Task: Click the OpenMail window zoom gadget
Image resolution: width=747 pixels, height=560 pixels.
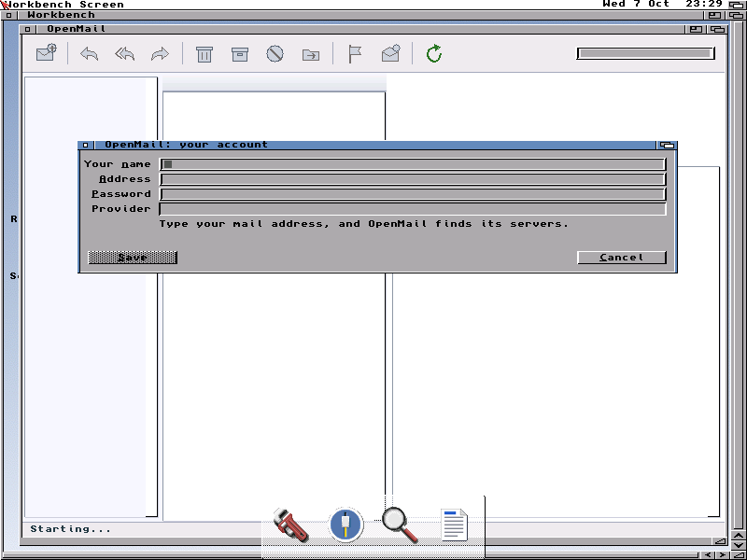Action: pyautogui.click(x=696, y=29)
